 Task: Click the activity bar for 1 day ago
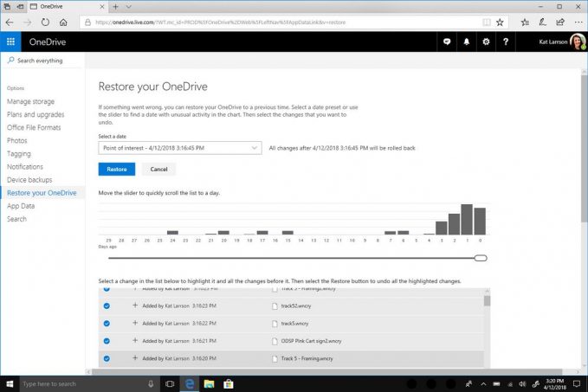pyautogui.click(x=467, y=220)
